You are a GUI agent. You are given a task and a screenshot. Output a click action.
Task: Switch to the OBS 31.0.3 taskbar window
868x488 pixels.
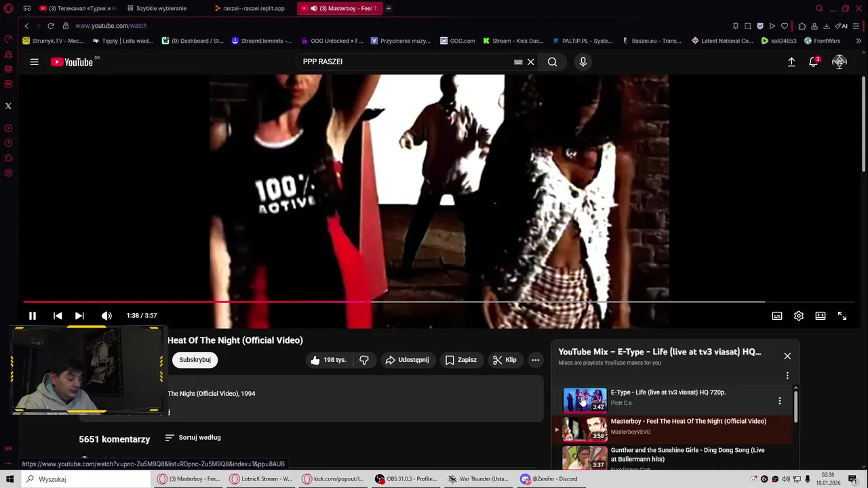[407, 479]
